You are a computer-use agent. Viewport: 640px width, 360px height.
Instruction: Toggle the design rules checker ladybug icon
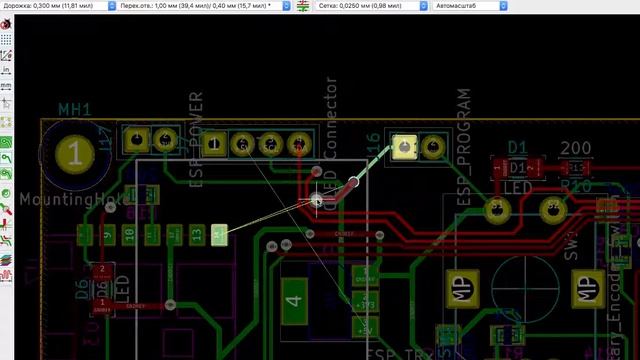pyautogui.click(x=6, y=24)
